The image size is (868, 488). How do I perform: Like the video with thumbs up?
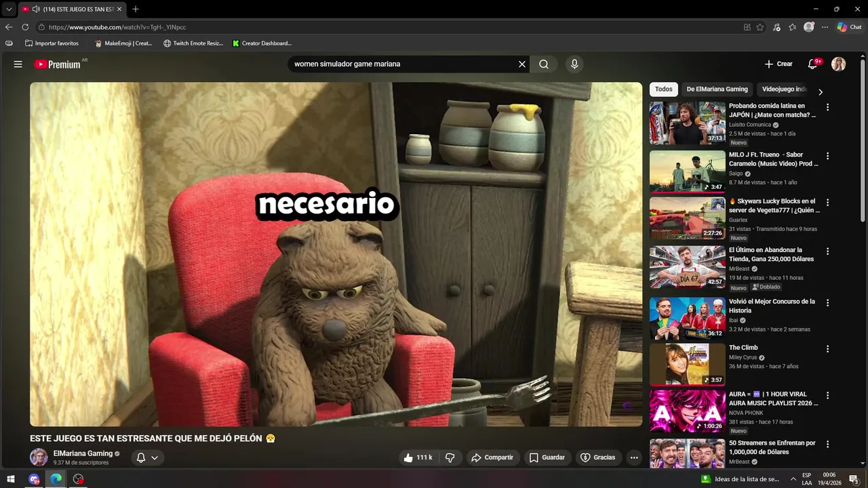(418, 457)
